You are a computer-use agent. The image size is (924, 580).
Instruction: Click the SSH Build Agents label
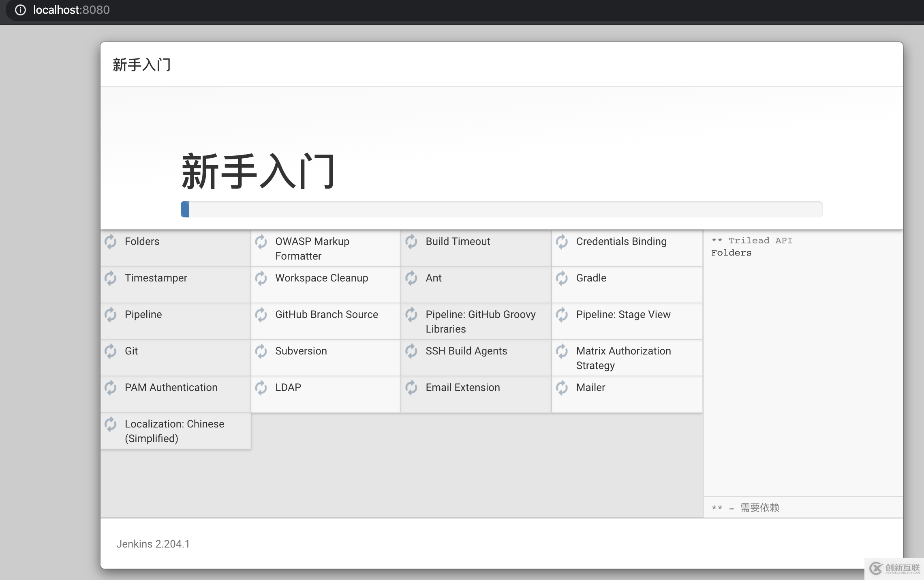pos(466,351)
